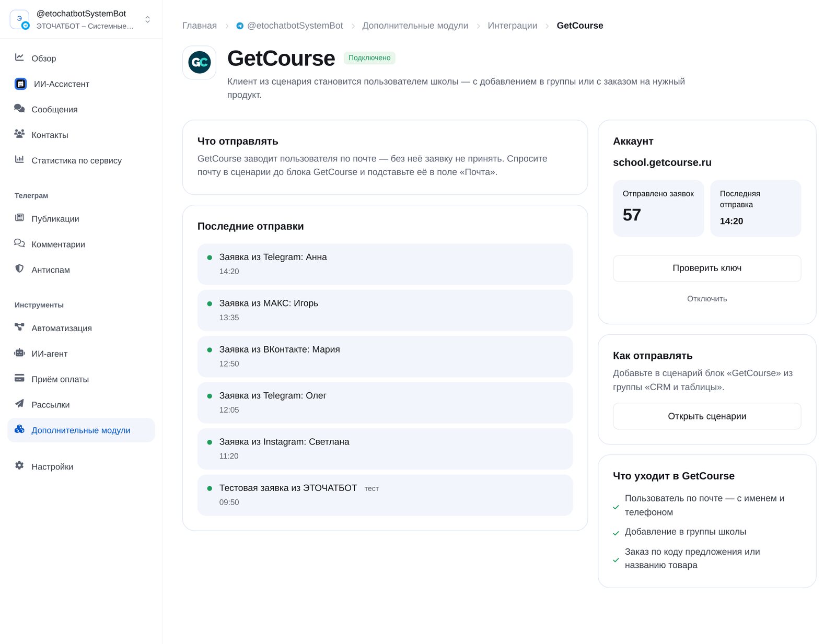Click the Приём оплаты card icon

[19, 379]
